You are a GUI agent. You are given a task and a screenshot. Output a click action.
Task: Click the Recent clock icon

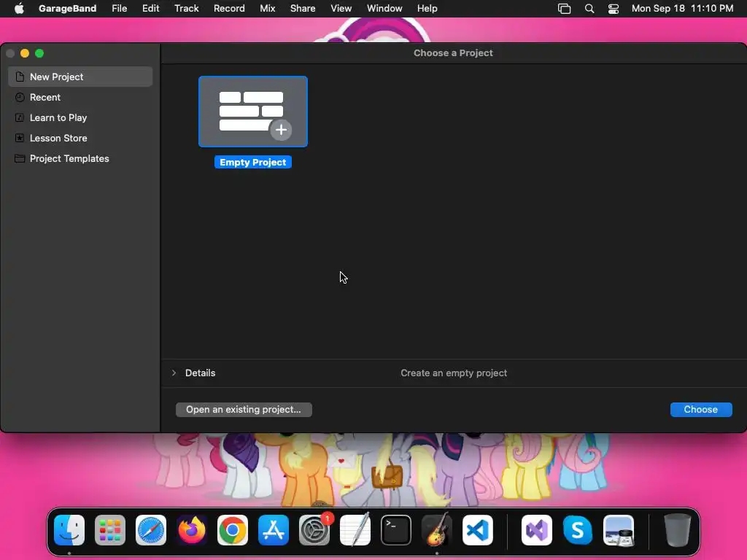[x=20, y=97]
